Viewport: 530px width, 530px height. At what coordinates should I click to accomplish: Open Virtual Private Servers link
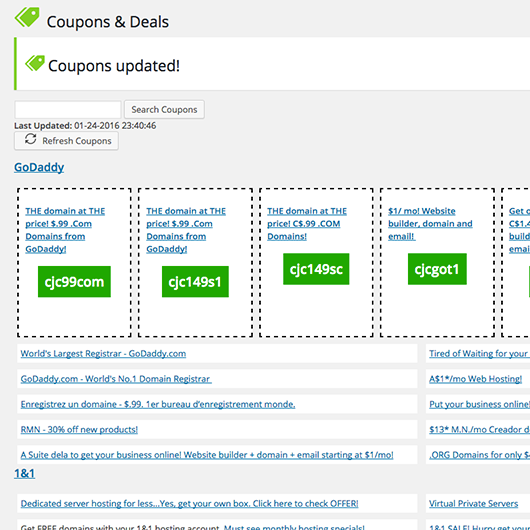pos(474,504)
